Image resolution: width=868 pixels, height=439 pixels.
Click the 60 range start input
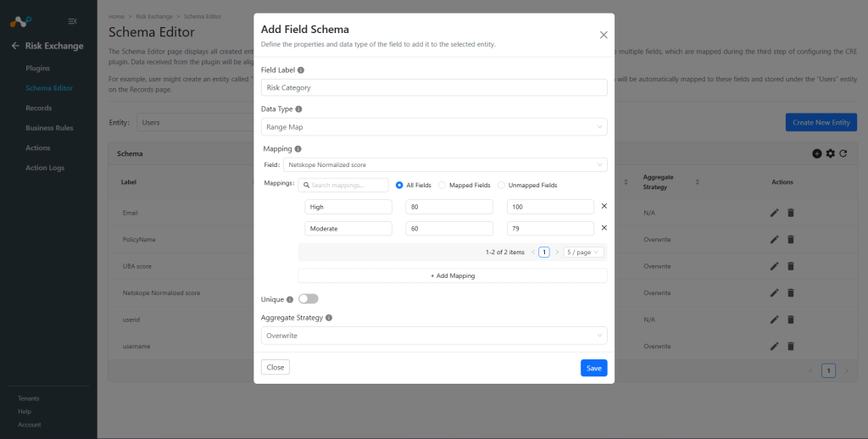[x=449, y=229]
